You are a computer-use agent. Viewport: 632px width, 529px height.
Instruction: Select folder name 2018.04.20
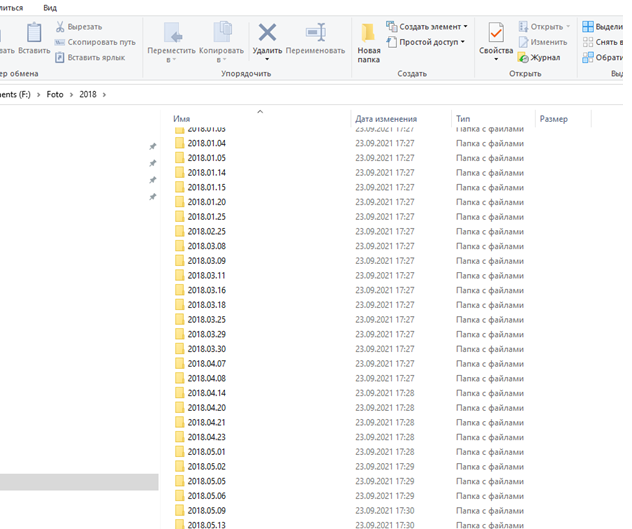point(206,408)
